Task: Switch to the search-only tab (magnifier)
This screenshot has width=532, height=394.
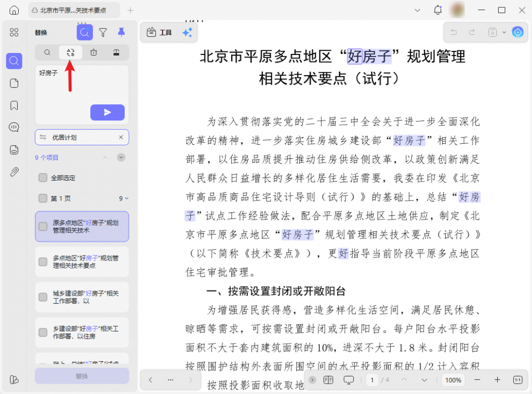Action: (x=47, y=52)
